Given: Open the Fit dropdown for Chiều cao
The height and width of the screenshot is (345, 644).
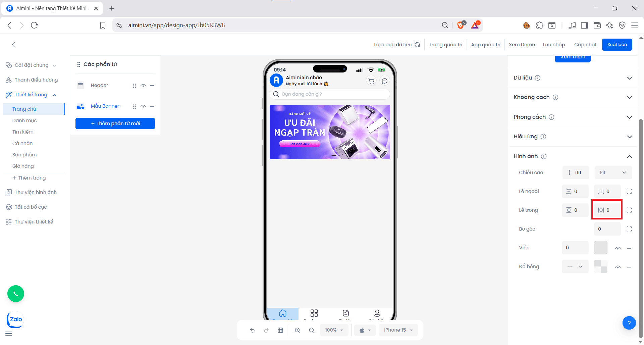Looking at the screenshot, I should pyautogui.click(x=613, y=172).
